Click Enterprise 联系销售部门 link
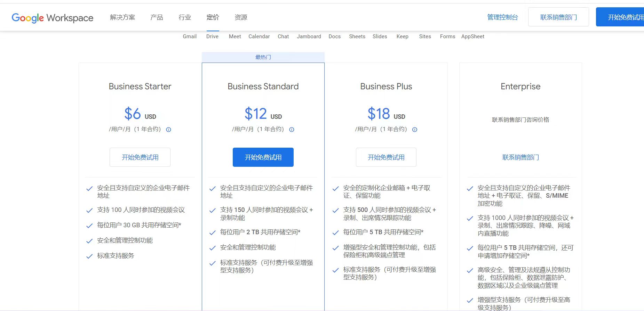The image size is (644, 311). 520,157
